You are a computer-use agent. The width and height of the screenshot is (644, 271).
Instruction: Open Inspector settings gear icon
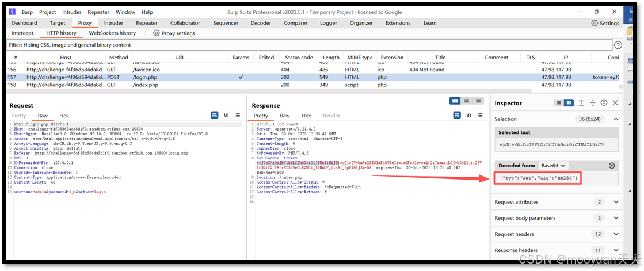[604, 102]
